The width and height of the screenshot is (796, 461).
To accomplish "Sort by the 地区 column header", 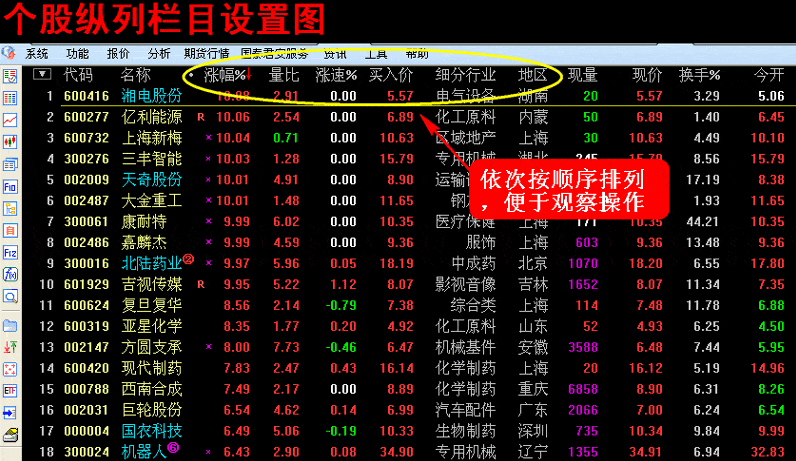I will tap(533, 75).
